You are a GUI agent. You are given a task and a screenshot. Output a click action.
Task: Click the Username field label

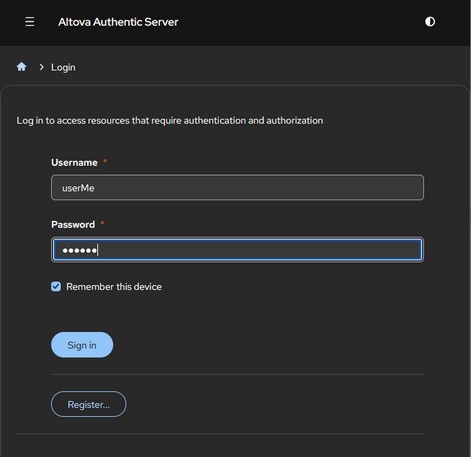tap(74, 162)
